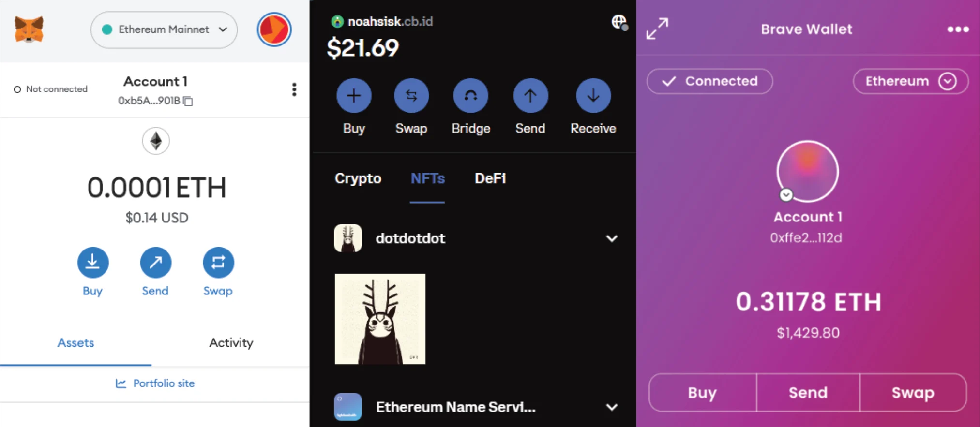
Task: Open the Ethereum network selector in Brave Wallet
Action: pos(910,81)
